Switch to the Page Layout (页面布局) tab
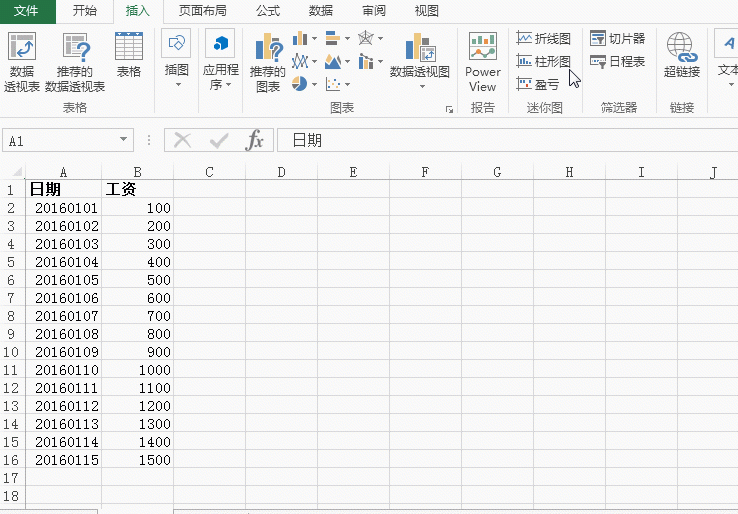The image size is (738, 514). pyautogui.click(x=202, y=11)
